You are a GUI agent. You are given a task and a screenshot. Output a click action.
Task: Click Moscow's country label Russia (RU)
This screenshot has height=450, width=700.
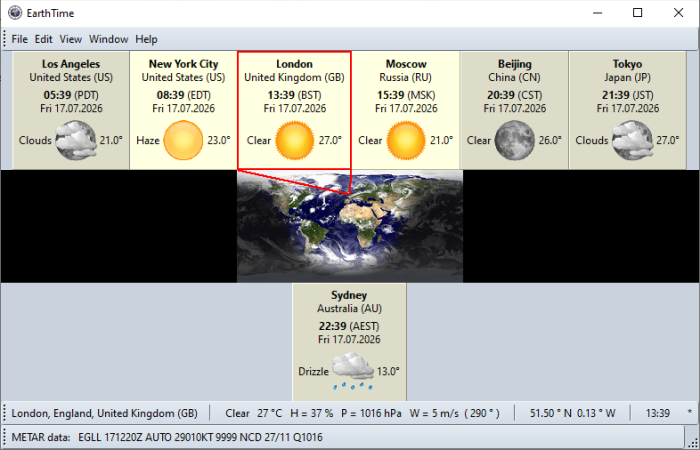[406, 77]
